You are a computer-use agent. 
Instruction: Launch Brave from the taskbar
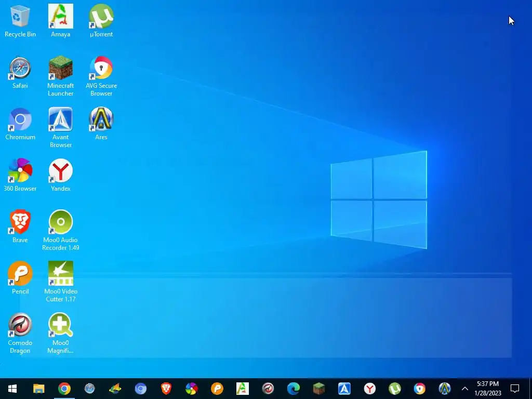(x=166, y=389)
